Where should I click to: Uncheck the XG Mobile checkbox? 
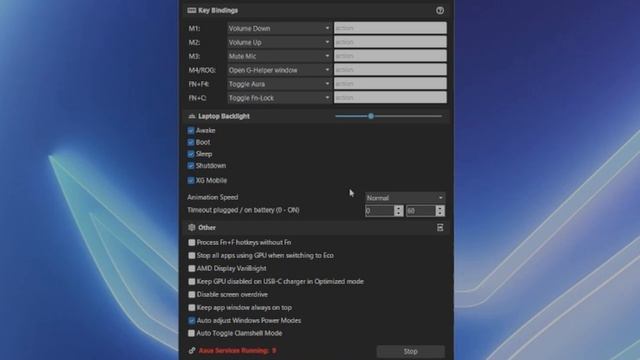tap(191, 180)
